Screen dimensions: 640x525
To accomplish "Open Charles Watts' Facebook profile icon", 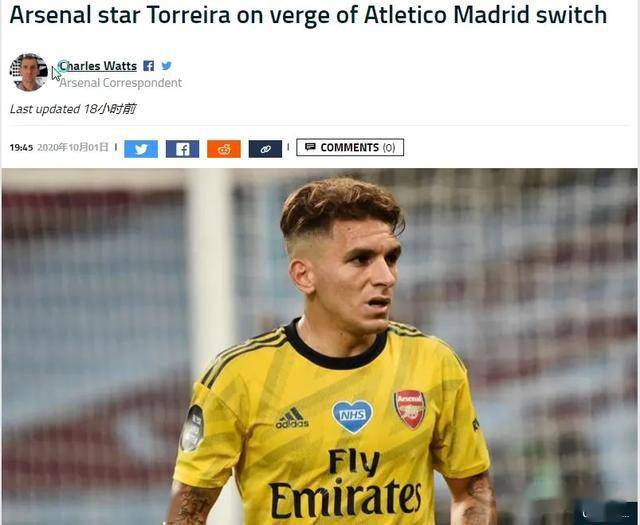I will pos(149,66).
